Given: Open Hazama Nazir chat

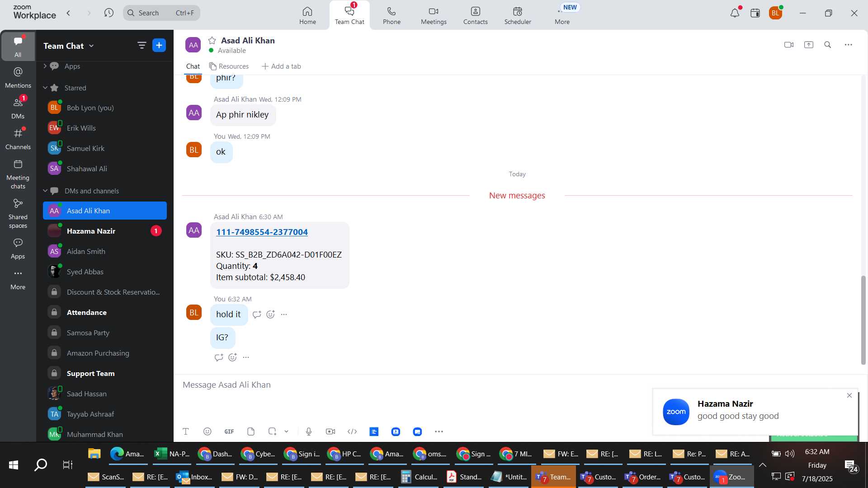Looking at the screenshot, I should [105, 231].
